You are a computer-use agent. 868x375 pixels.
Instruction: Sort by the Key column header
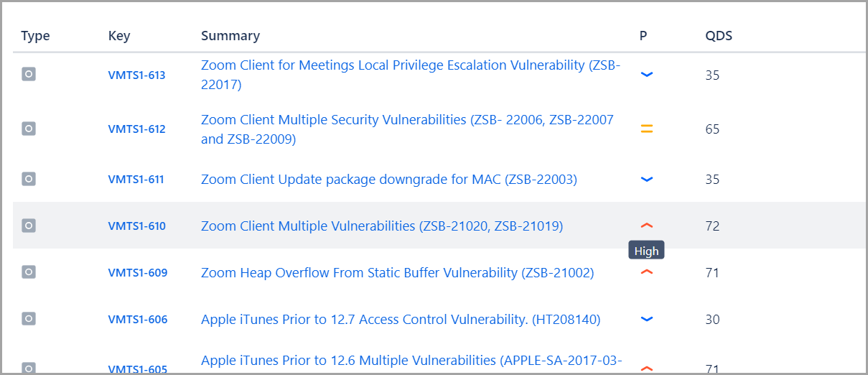coord(119,35)
